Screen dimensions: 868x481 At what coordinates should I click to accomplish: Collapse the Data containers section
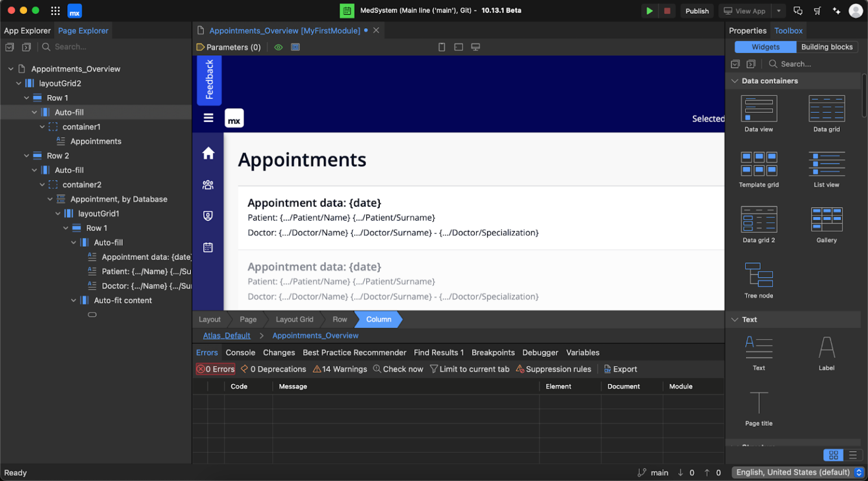(x=735, y=81)
